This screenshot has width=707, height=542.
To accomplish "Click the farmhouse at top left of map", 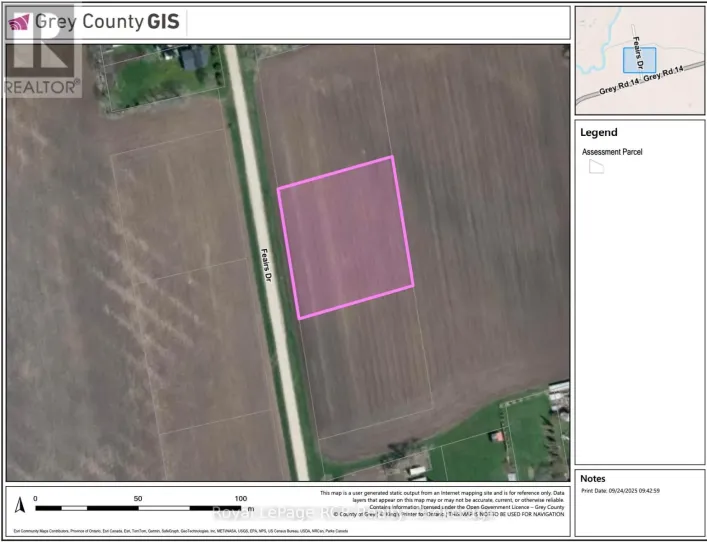I will [x=191, y=62].
